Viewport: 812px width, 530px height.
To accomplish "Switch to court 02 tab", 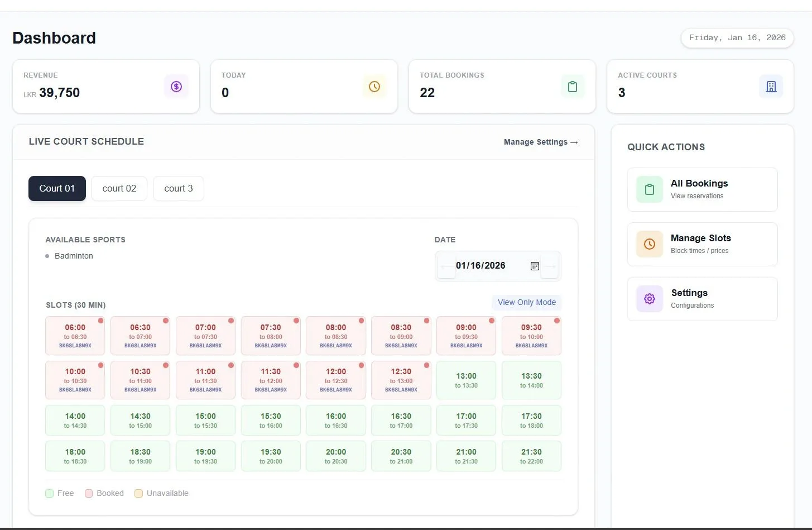I will click(119, 189).
